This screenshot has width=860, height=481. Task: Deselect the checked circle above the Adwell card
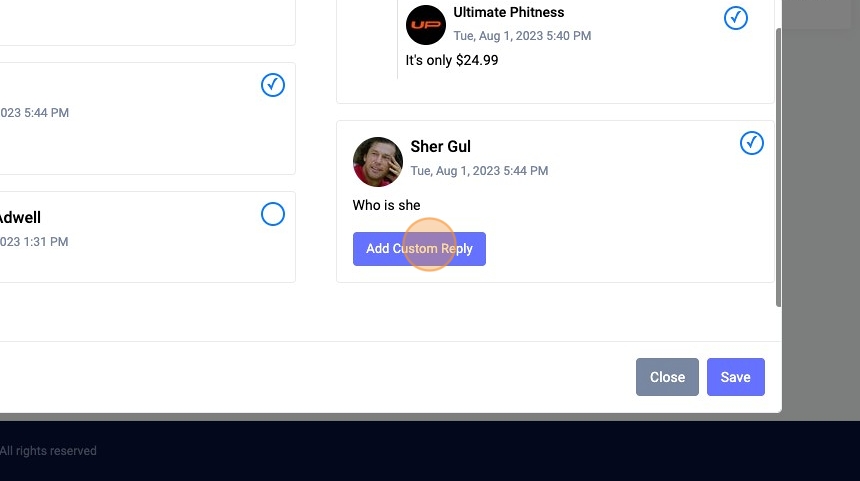273,85
